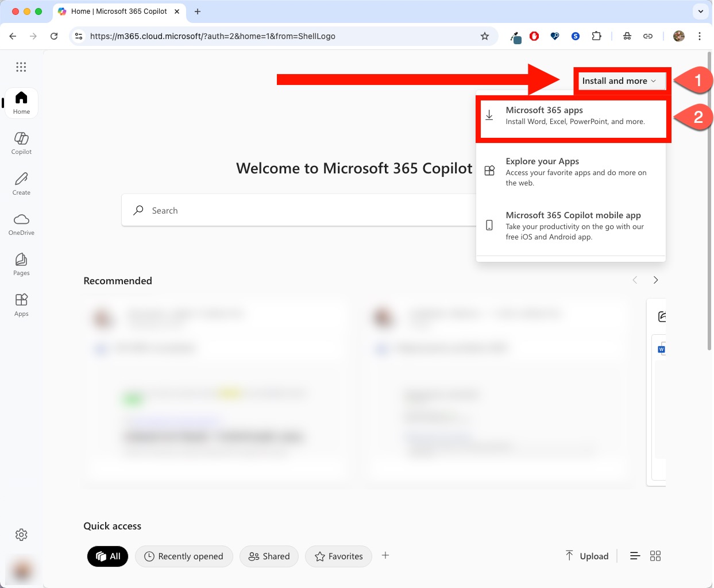
Task: Bookmark this page with the star icon
Action: click(x=485, y=36)
